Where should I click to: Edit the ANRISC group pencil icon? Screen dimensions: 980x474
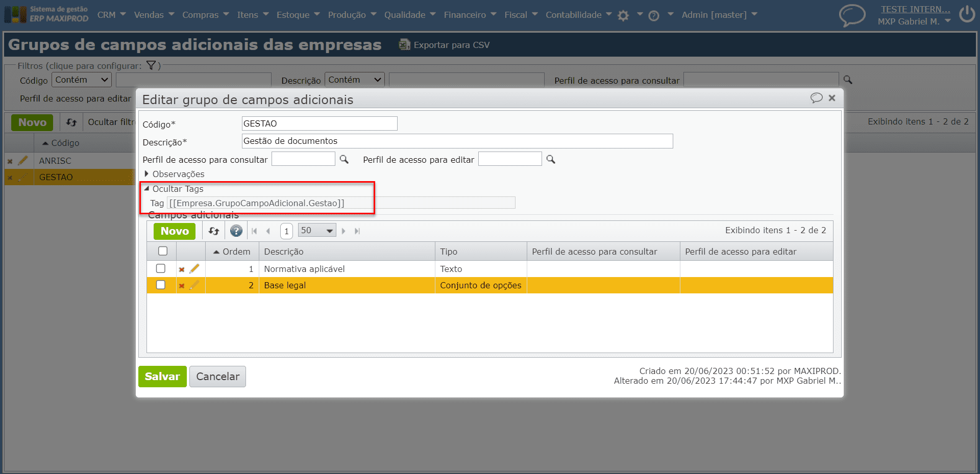[x=22, y=160]
